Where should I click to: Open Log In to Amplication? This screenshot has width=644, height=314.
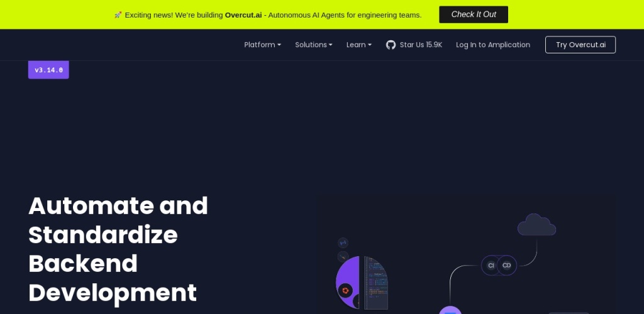[x=492, y=45]
